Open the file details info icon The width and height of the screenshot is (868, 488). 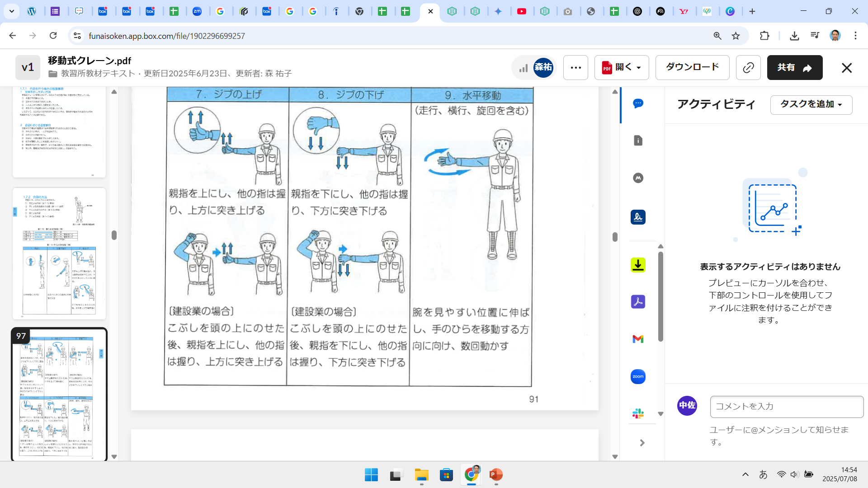(638, 141)
